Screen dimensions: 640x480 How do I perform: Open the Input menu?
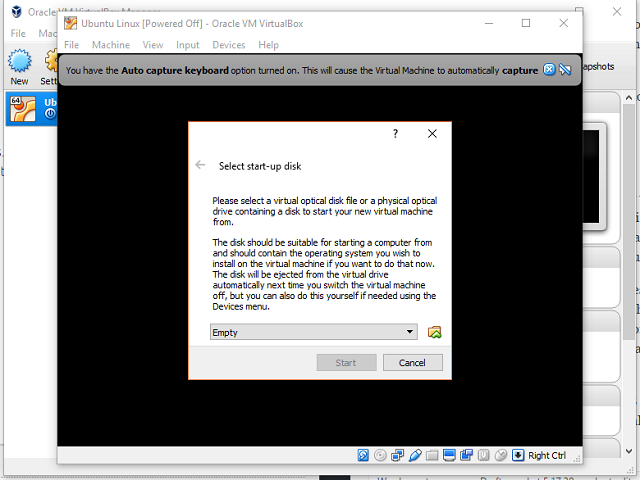187,45
